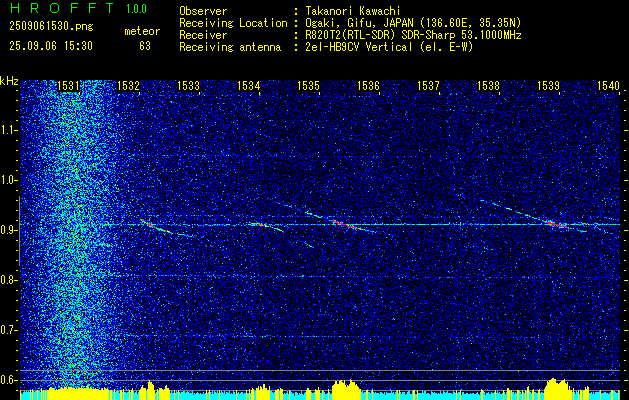This screenshot has height=400, width=629.
Task: Click the 0.9 frequency axis label
Action: (8, 230)
